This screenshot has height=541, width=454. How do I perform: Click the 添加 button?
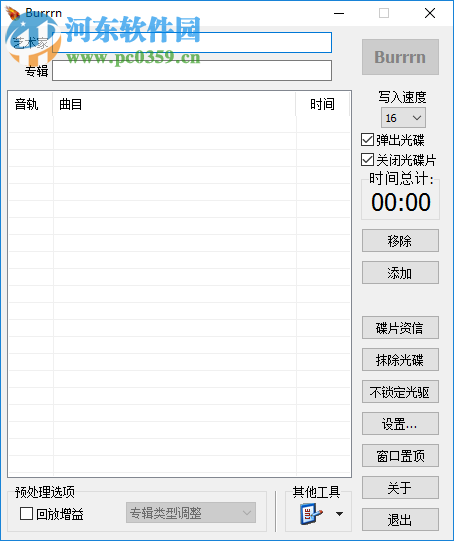[x=400, y=273]
